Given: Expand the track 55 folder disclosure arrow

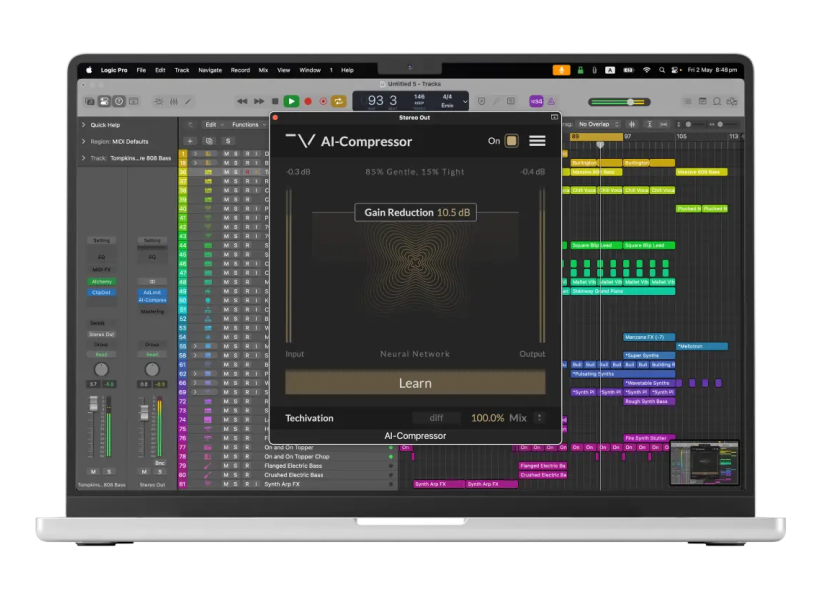Looking at the screenshot, I should tap(195, 346).
